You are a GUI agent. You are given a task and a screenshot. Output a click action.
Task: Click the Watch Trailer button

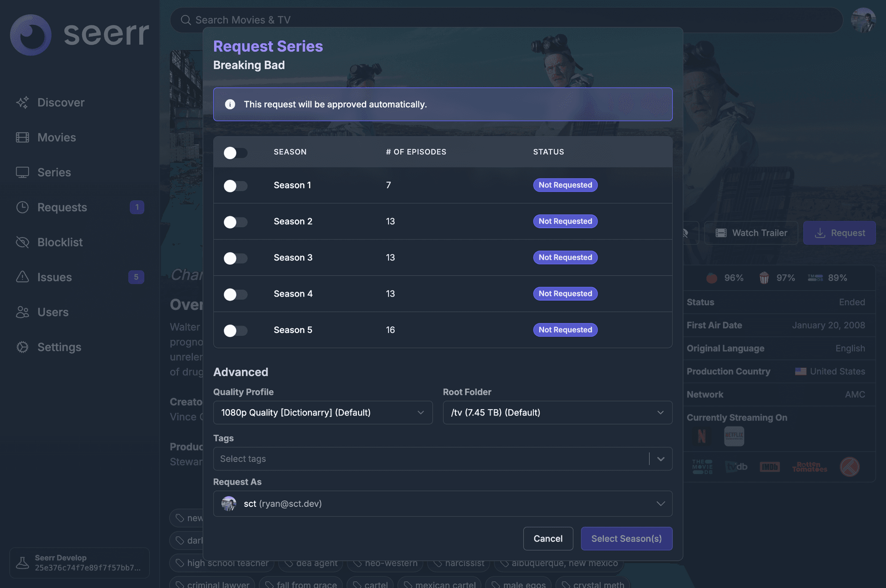[x=751, y=233]
